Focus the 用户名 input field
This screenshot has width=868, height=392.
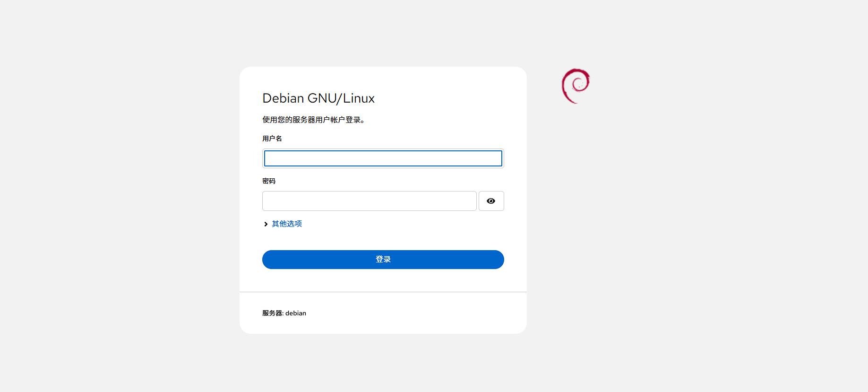[x=383, y=158]
